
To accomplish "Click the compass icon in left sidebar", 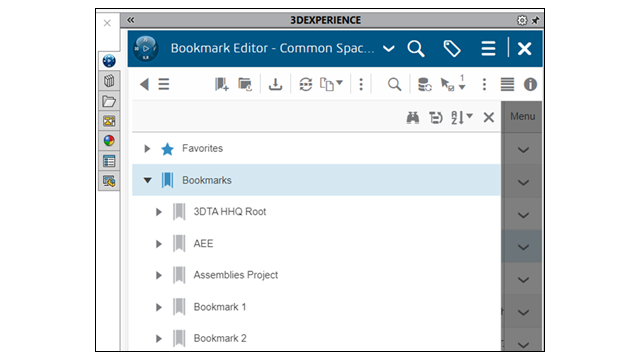I will point(109,61).
